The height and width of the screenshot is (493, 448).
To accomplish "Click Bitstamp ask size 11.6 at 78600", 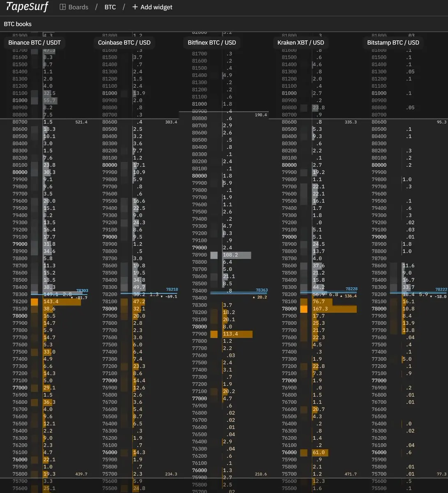I will pos(408,265).
